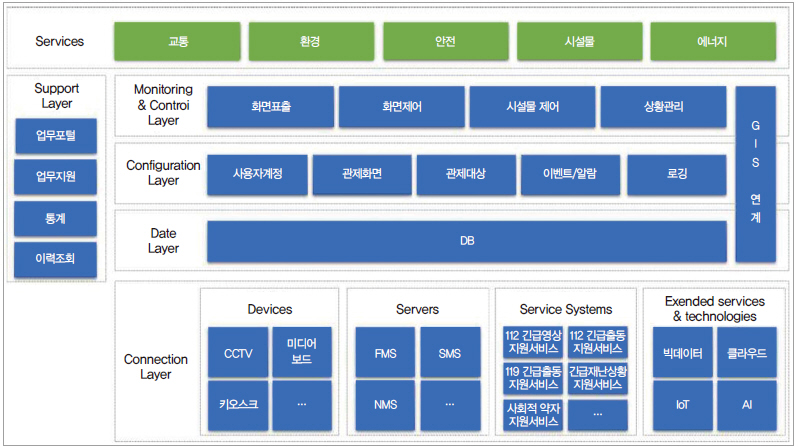Viewport: 798px width, 447px height.
Task: Select the 환경 service box
Action: tap(311, 42)
